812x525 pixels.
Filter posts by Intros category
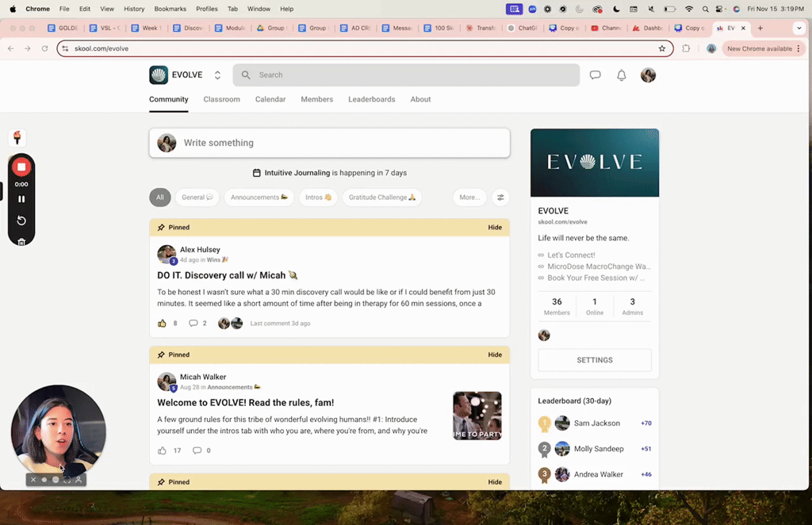pyautogui.click(x=318, y=197)
